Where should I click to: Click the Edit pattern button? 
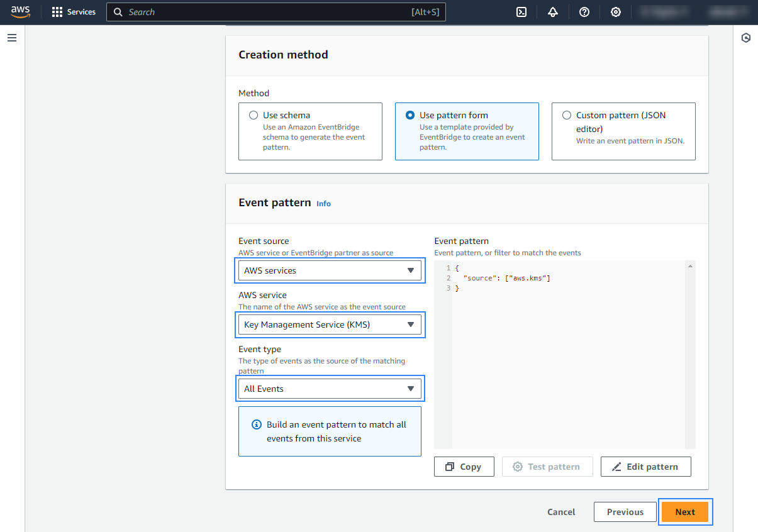pos(645,467)
